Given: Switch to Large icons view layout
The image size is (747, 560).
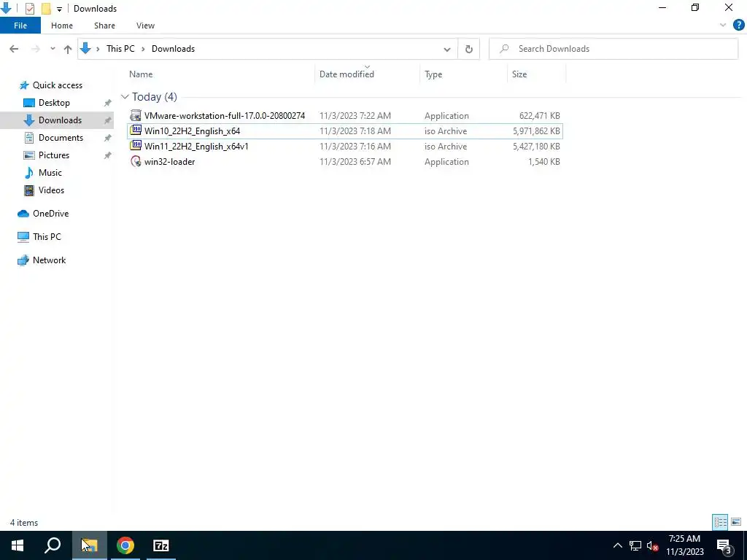Looking at the screenshot, I should 736,522.
